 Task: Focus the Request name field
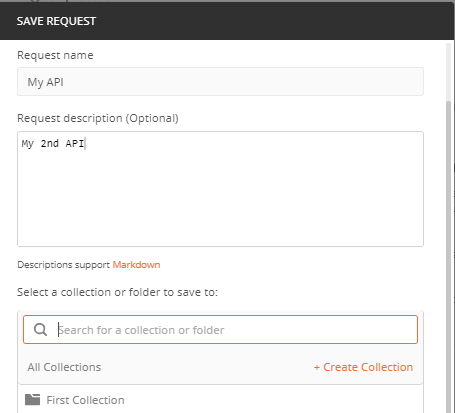coord(220,82)
